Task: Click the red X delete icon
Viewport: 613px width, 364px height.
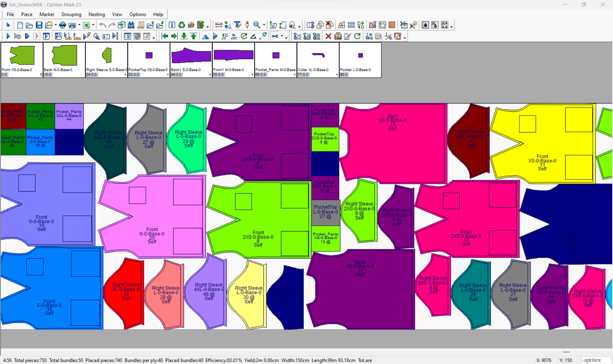Action: [328, 36]
